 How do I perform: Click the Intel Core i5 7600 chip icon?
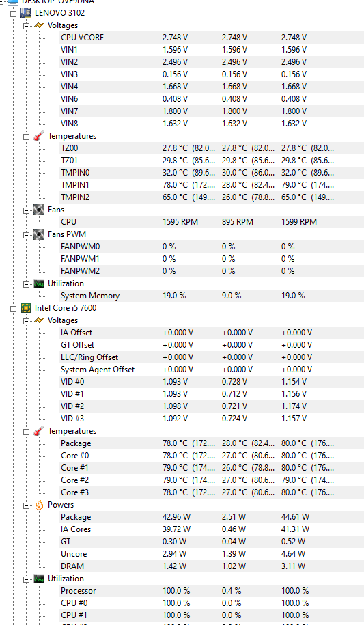tap(26, 308)
